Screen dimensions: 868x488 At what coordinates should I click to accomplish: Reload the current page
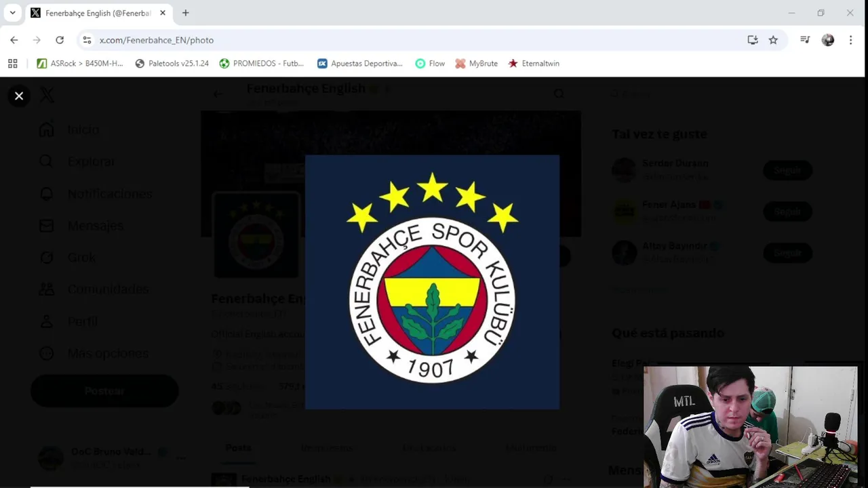coord(60,40)
